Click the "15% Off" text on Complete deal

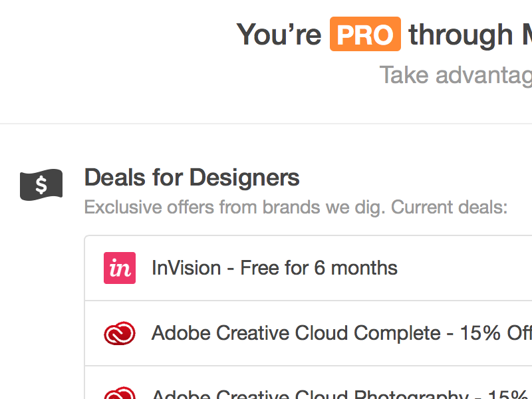click(x=495, y=332)
